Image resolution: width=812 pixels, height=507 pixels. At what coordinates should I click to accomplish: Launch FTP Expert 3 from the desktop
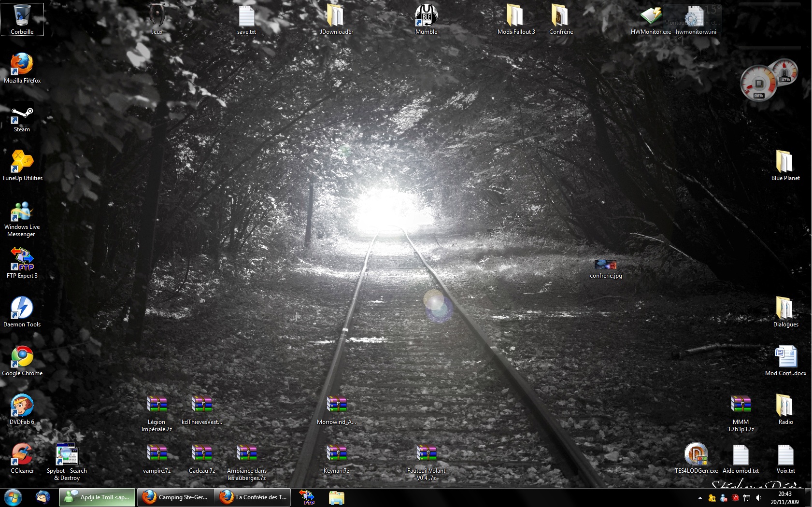22,263
